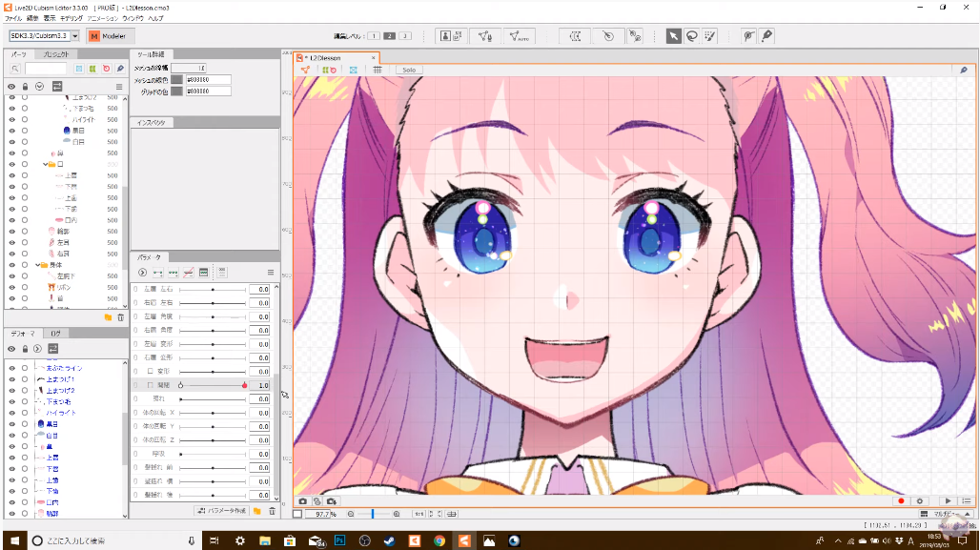This screenshot has width=980, height=550.
Task: Click the swap arrows icon in parts panel header
Action: (57, 86)
